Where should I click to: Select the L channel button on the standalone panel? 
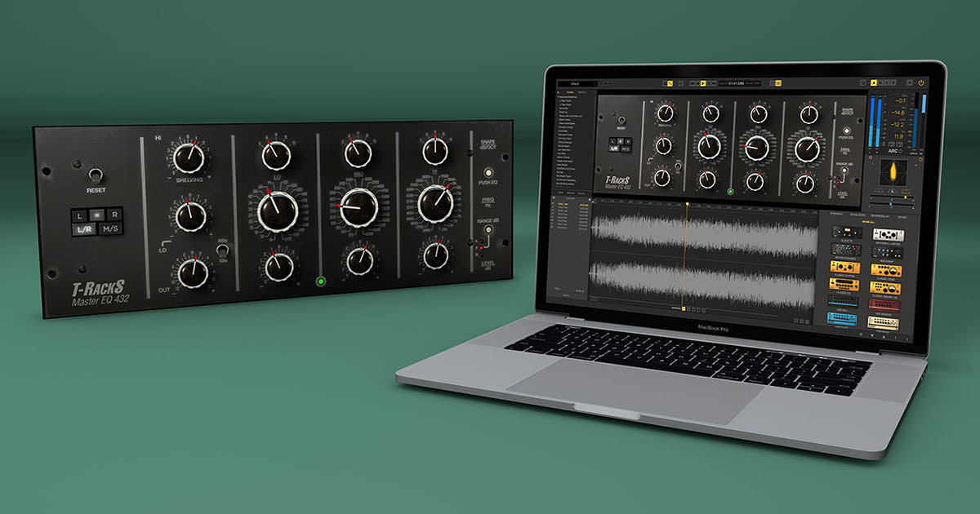pyautogui.click(x=80, y=215)
